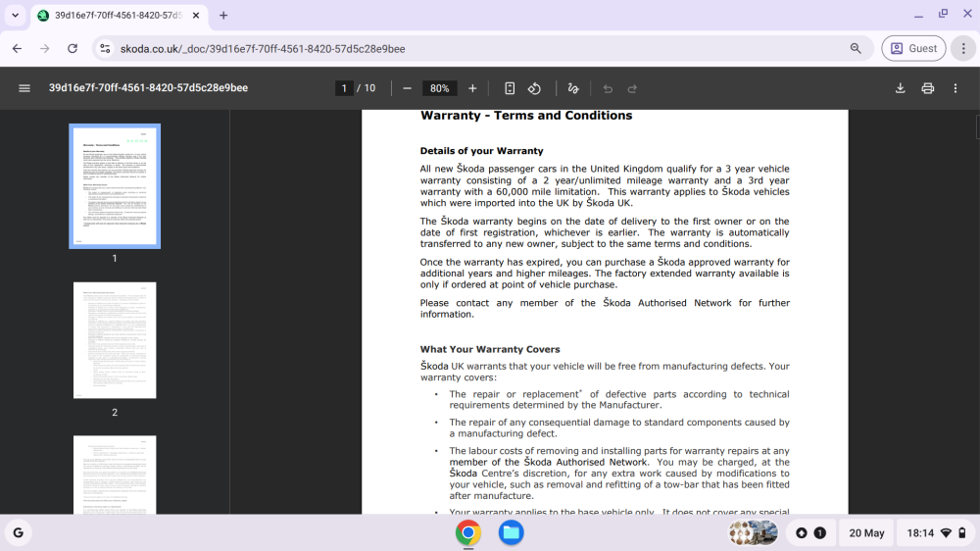Edit the page number field
Viewport: 980px width, 551px height.
click(344, 89)
